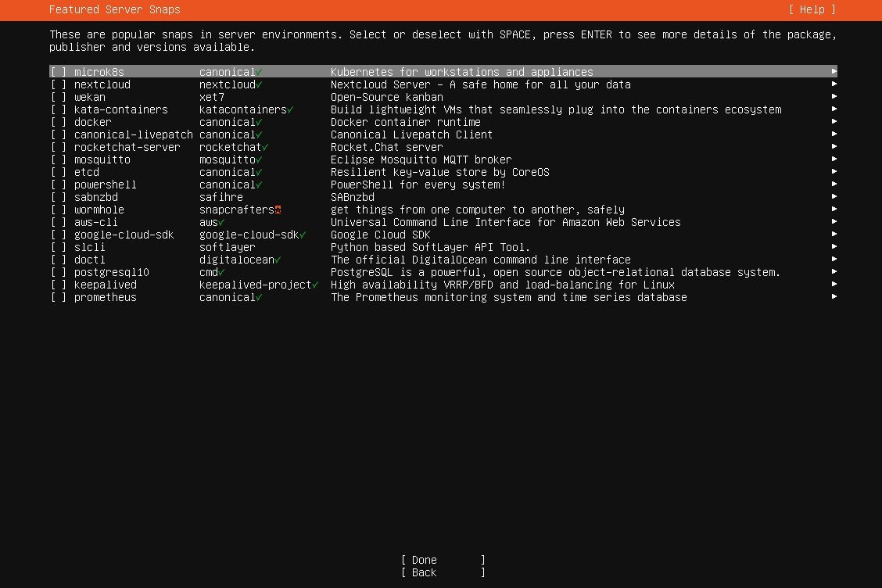Toggle the microk8s snap checkbox
Viewport: 882px width, 588px height.
pyautogui.click(x=59, y=72)
